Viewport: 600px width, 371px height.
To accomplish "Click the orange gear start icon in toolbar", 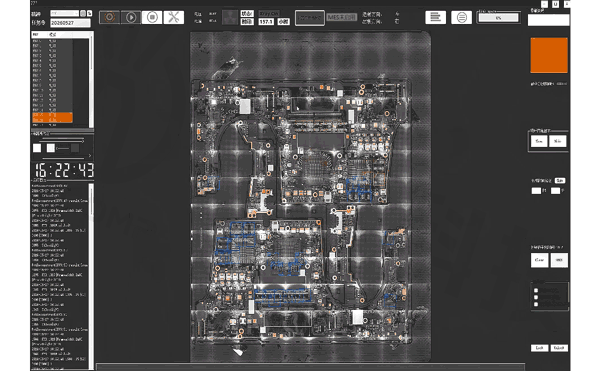I will [109, 17].
